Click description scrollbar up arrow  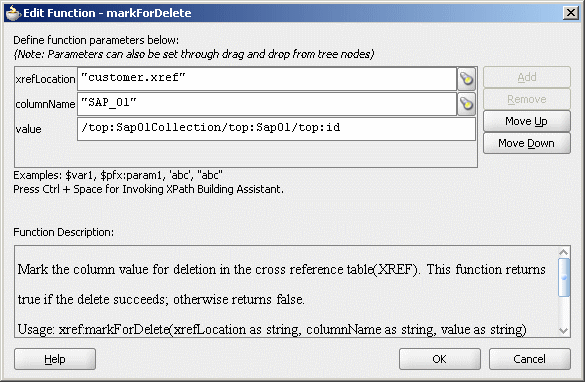click(564, 253)
